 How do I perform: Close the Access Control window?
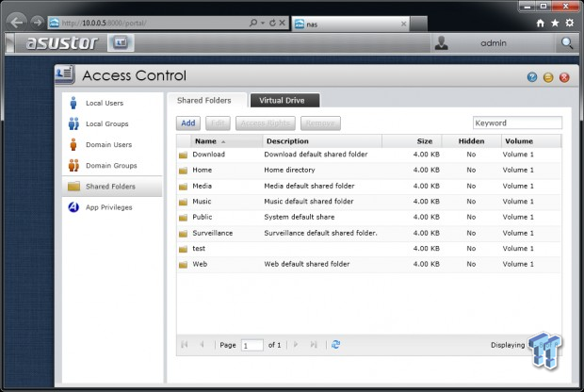pos(564,77)
